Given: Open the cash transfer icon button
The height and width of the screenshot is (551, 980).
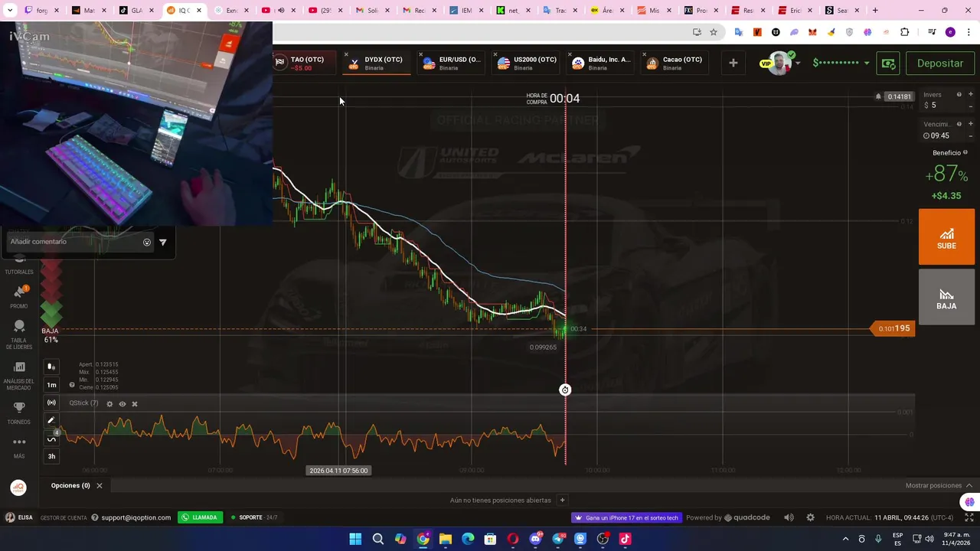Looking at the screenshot, I should (888, 64).
